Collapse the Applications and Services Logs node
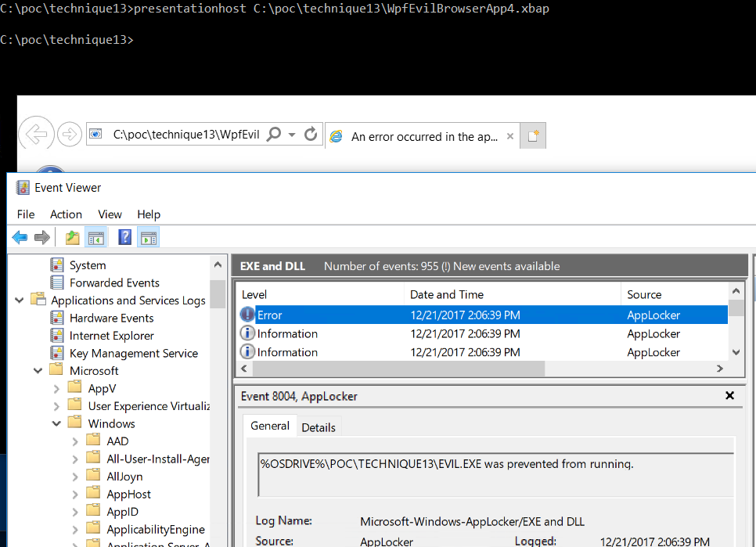Viewport: 756px width, 547px height. (x=19, y=300)
